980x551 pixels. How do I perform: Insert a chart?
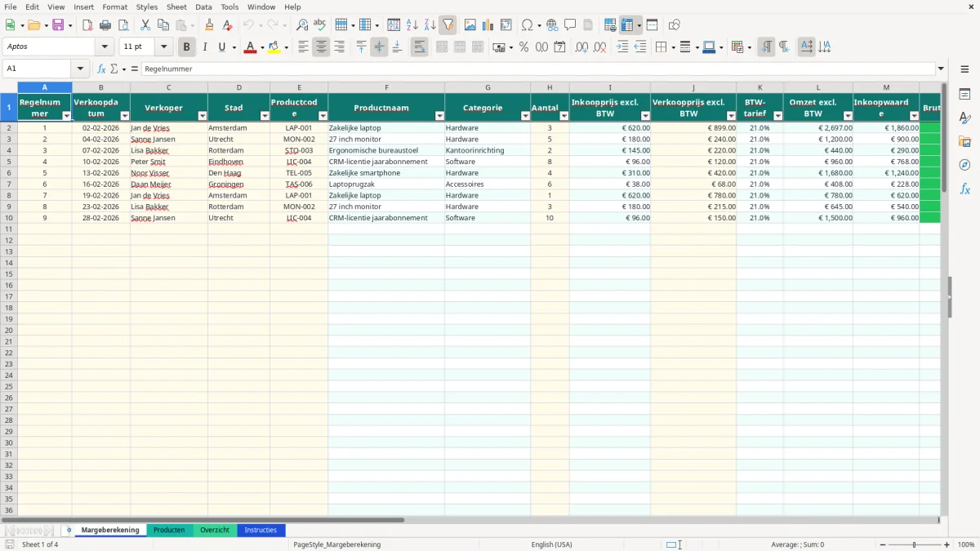tap(488, 25)
